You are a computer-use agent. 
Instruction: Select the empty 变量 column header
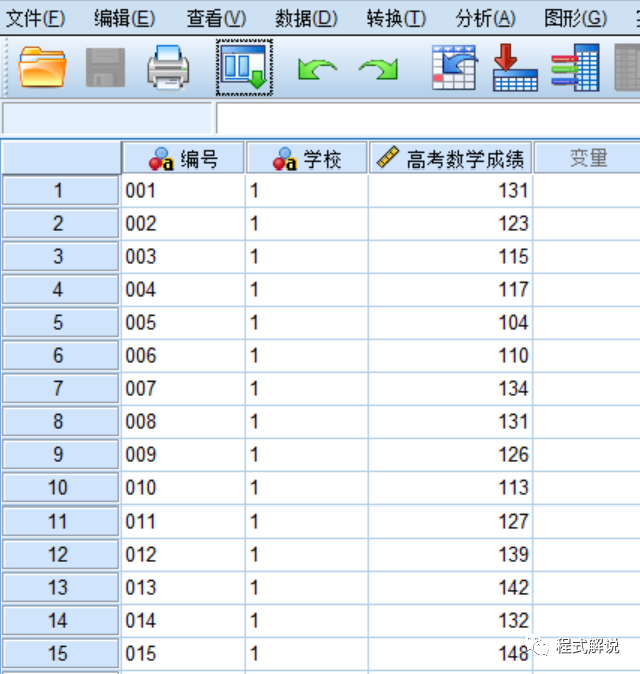(x=587, y=158)
